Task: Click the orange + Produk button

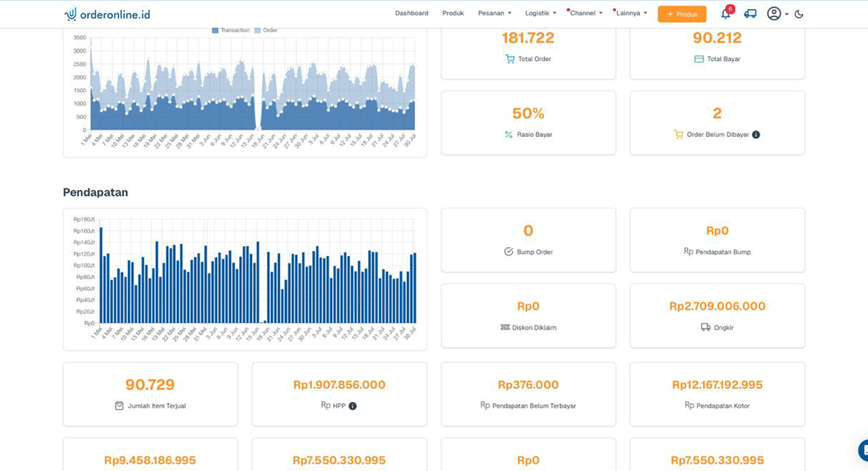Action: [x=682, y=14]
